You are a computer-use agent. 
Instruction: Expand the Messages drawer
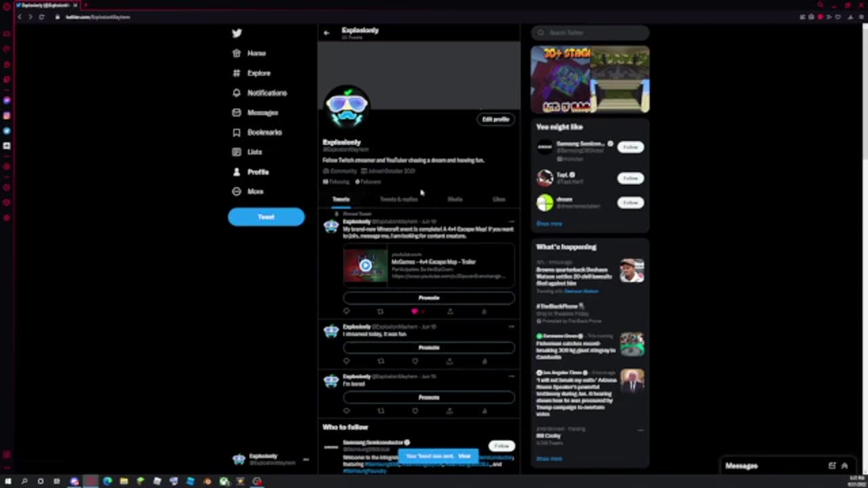[x=844, y=466]
